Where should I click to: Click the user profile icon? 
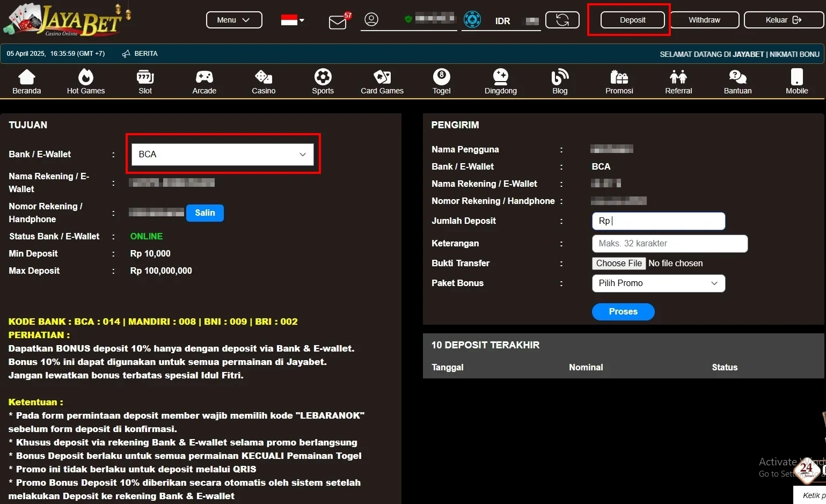(371, 20)
